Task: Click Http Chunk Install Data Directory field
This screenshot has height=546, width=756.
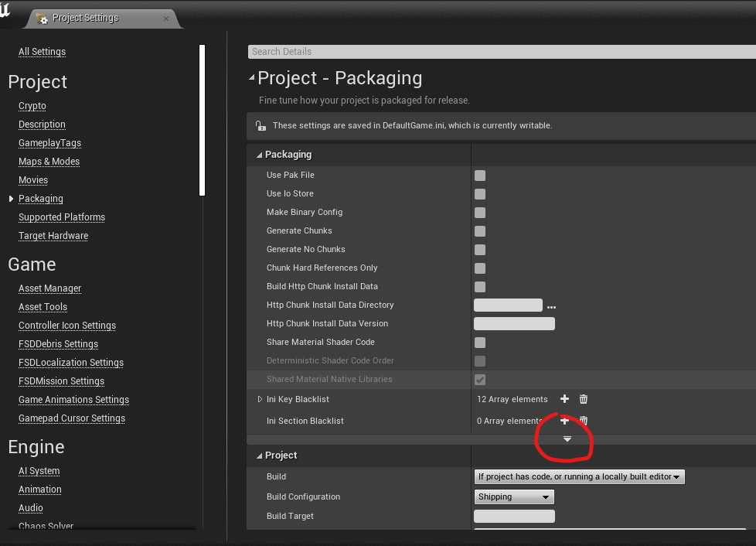Action: 508,305
